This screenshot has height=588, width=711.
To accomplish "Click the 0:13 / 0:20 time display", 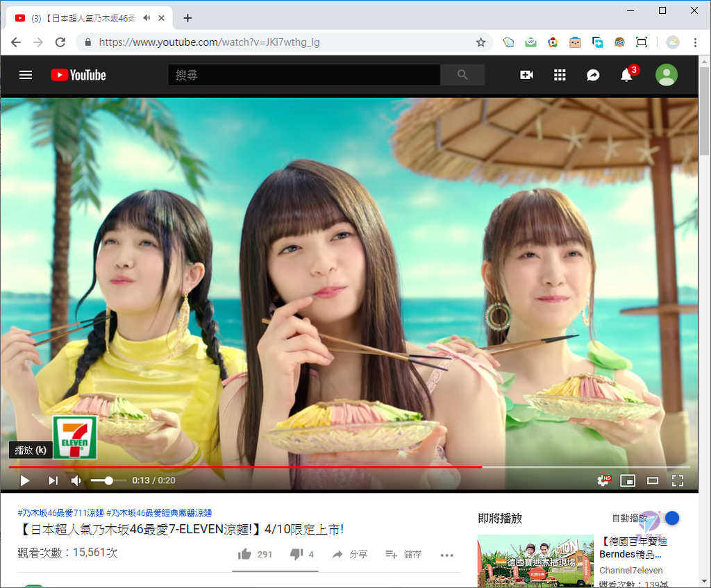I will tap(153, 480).
